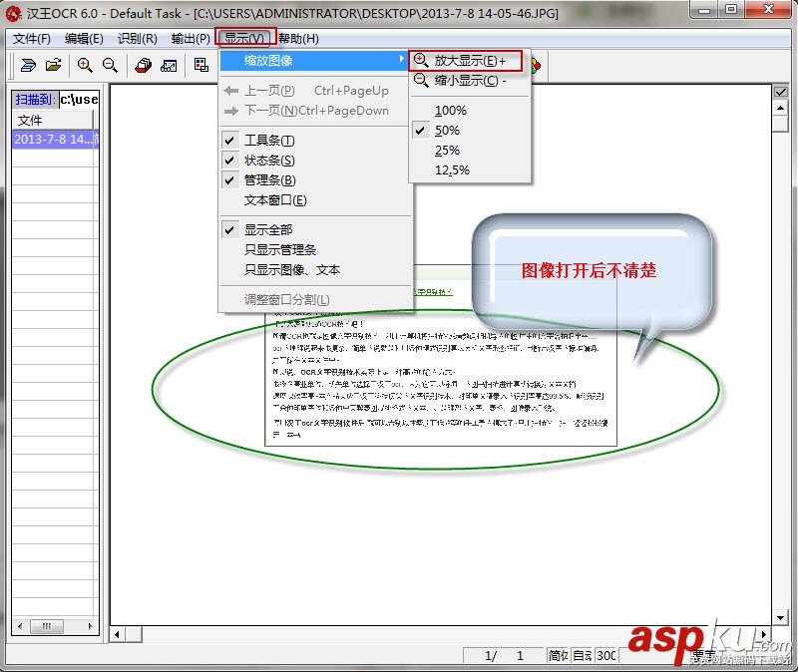
Task: Click the zoom-in magnifier toolbar icon
Action: coord(84,64)
